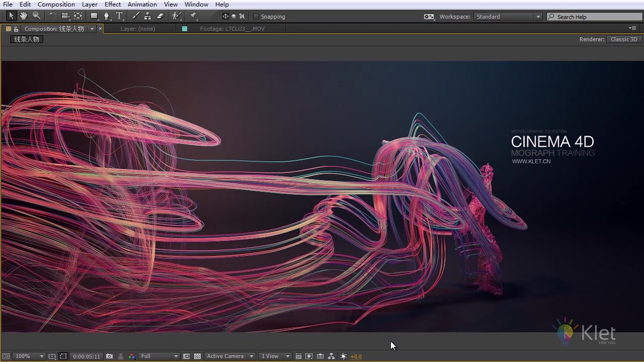The height and width of the screenshot is (362, 644).
Task: Open the View menu
Action: click(171, 4)
